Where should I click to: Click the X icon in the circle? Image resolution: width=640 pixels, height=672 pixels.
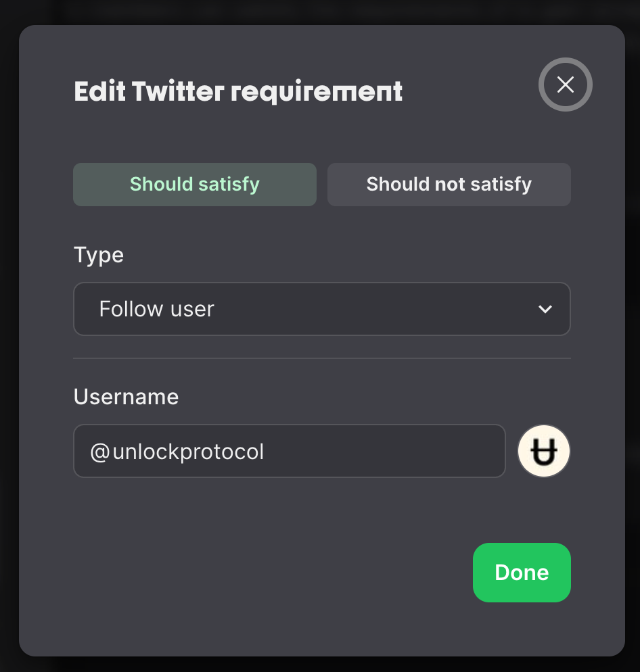point(566,85)
